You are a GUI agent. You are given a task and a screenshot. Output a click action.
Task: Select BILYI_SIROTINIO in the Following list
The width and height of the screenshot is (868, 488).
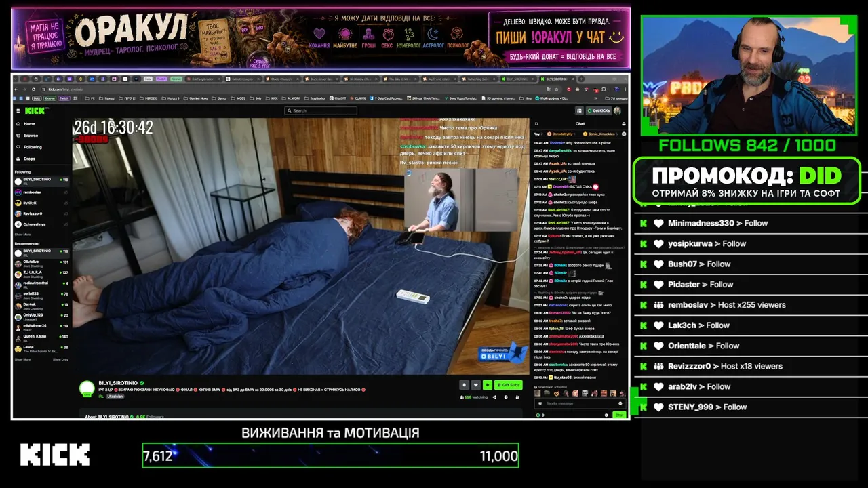[42, 180]
